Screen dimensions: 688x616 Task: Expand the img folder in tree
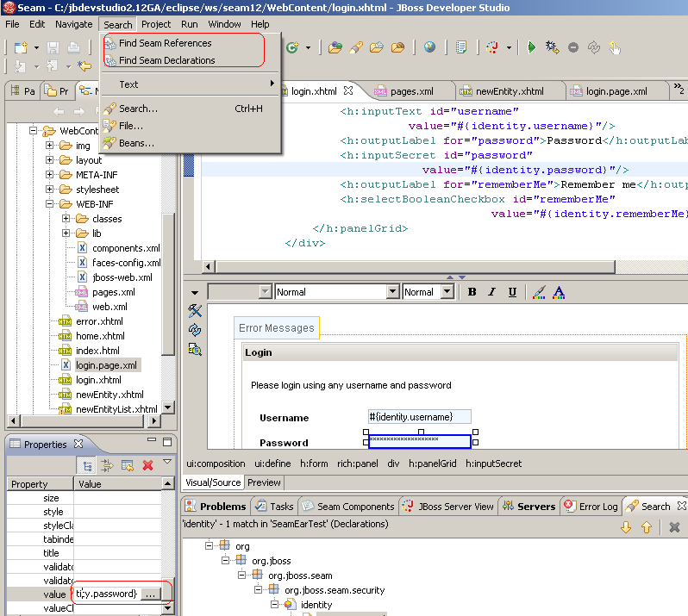tap(51, 146)
